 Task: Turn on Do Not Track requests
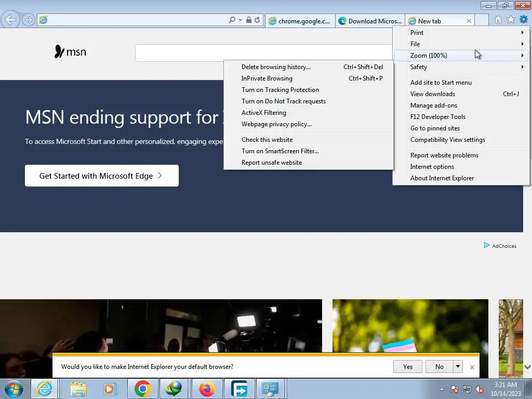pyautogui.click(x=309, y=101)
